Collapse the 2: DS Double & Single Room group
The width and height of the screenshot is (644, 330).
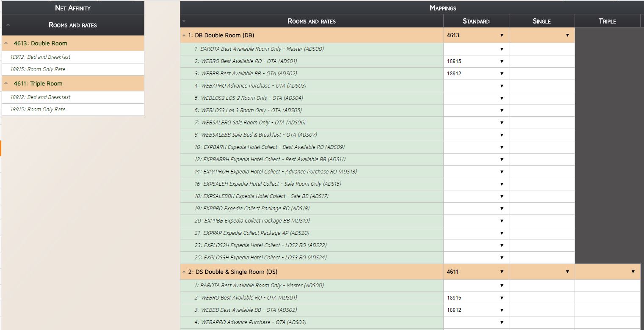point(184,272)
